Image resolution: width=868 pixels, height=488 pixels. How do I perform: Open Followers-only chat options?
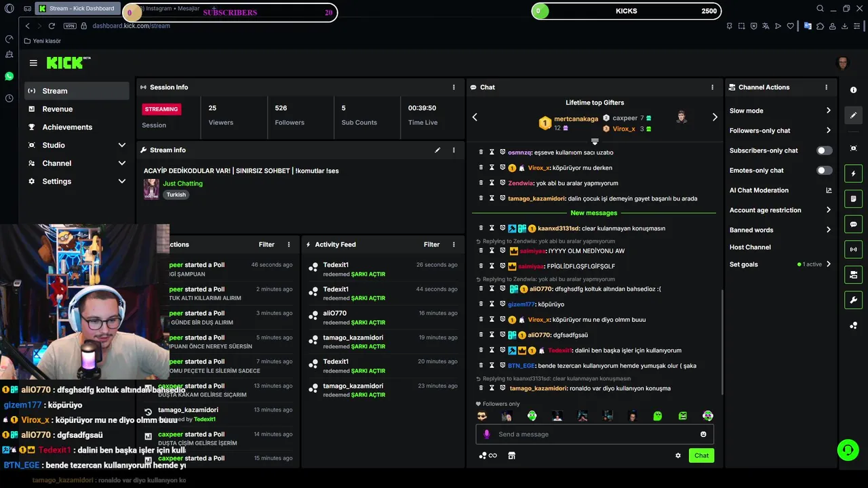click(780, 131)
